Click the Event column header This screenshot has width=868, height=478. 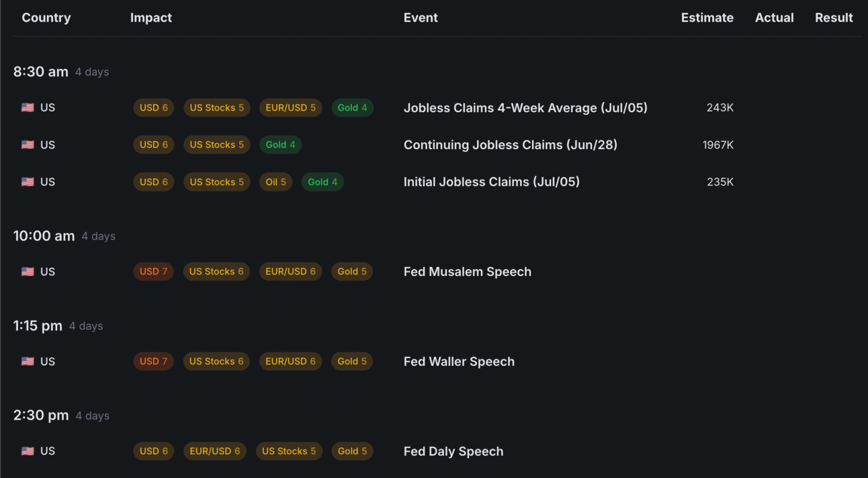[x=420, y=18]
